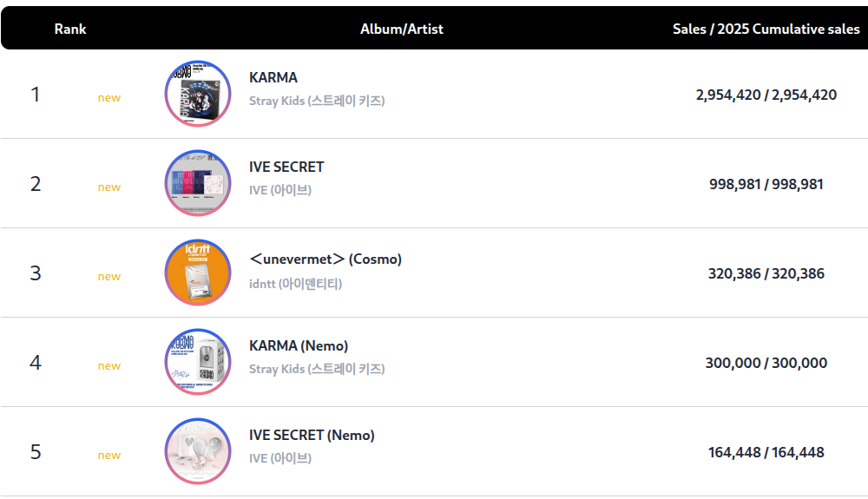This screenshot has width=868, height=499.
Task: Select the KARMA (Nemo) title text
Action: tap(299, 345)
